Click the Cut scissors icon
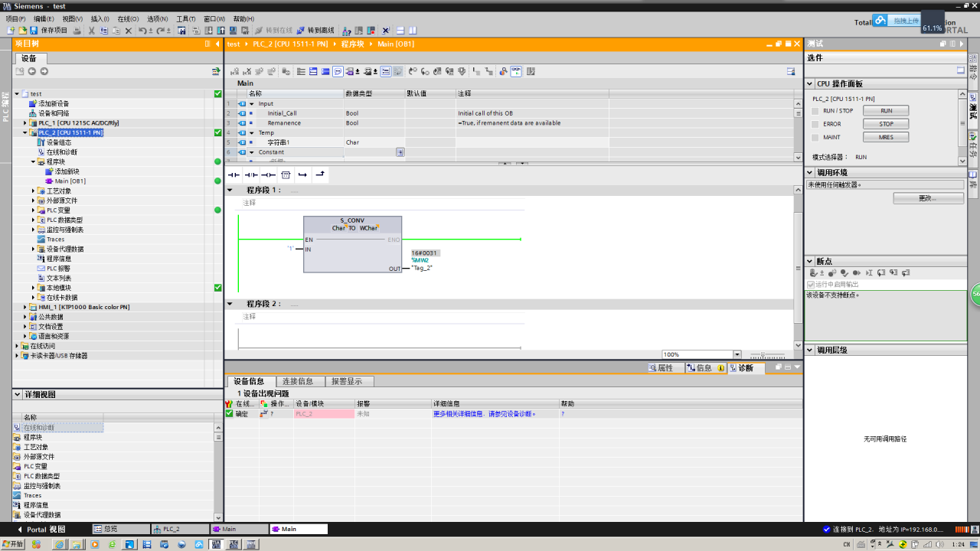Viewport: 980px width, 551px height. [x=92, y=31]
